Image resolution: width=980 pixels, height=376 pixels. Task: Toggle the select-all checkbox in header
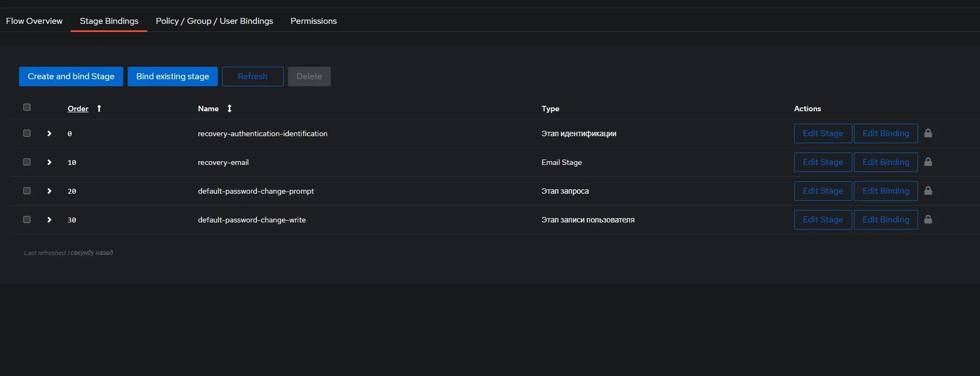tap(27, 107)
